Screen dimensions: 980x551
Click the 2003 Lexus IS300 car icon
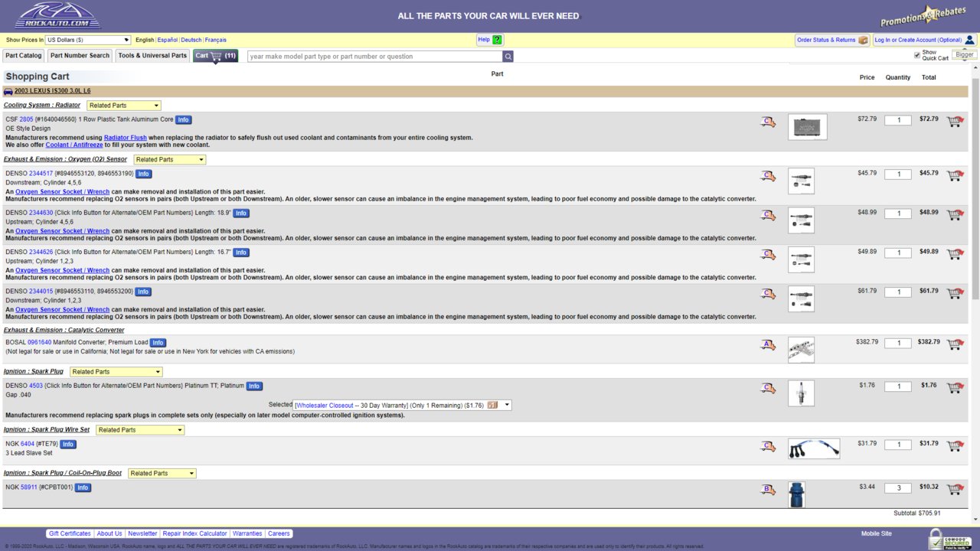(x=8, y=91)
